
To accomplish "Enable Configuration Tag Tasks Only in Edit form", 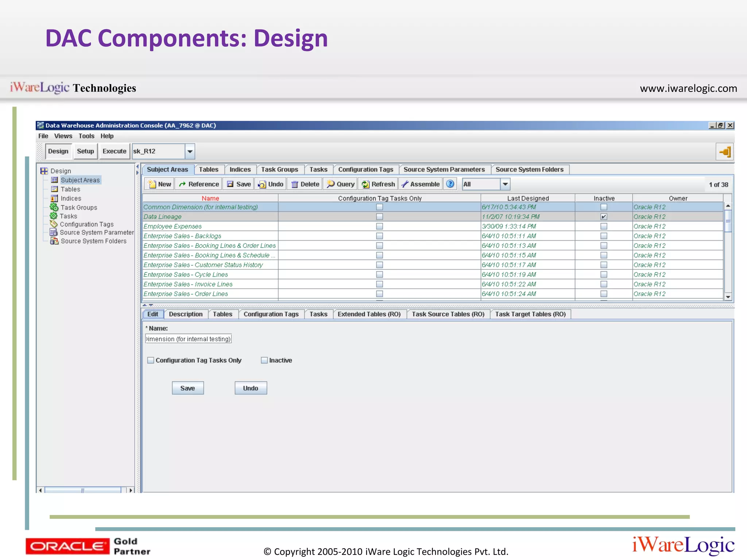I will coord(151,360).
